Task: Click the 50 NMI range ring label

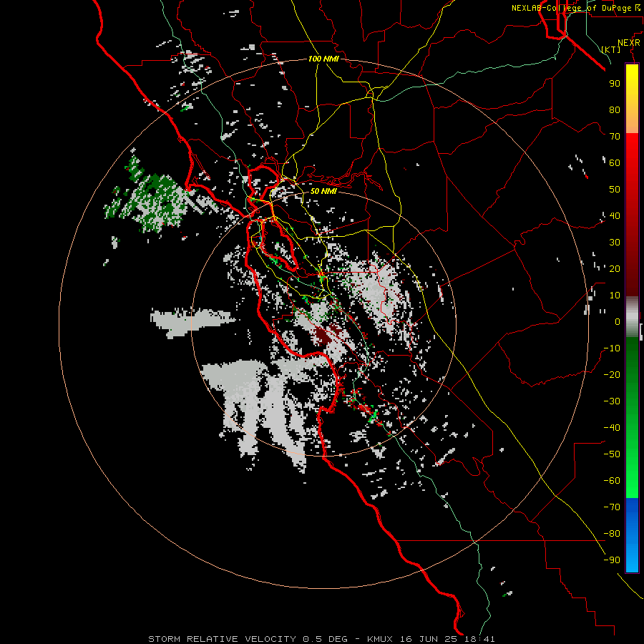Action: [323, 191]
